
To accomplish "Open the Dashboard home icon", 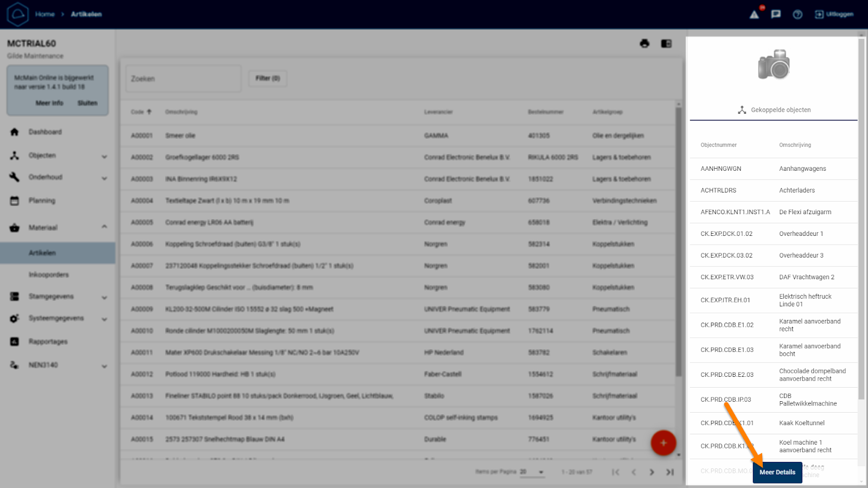I will (x=15, y=132).
